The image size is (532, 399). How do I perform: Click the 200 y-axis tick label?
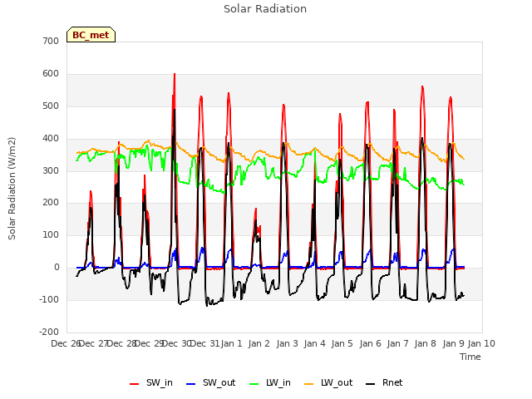pyautogui.click(x=51, y=203)
